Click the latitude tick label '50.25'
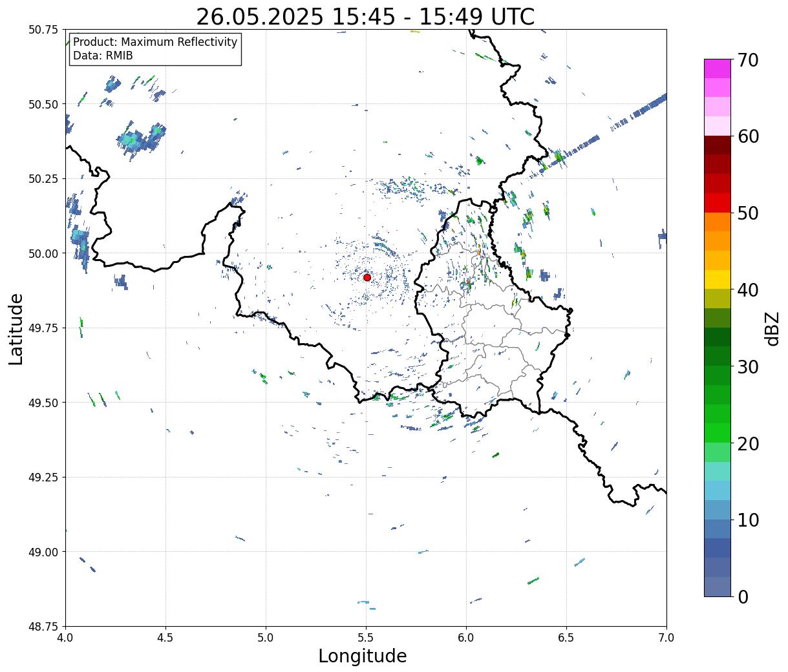 pos(43,179)
